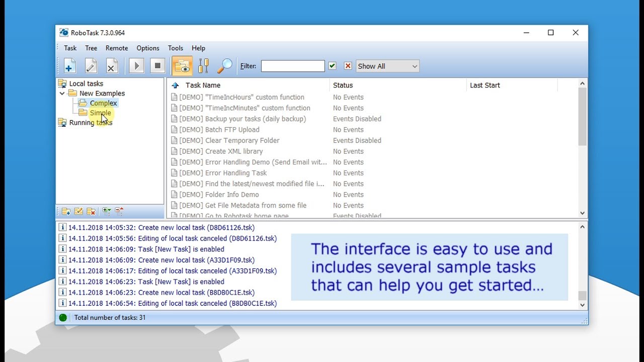Screen dimensions: 644x362
Task: Click the green status indicator in status bar
Action: pos(63,318)
